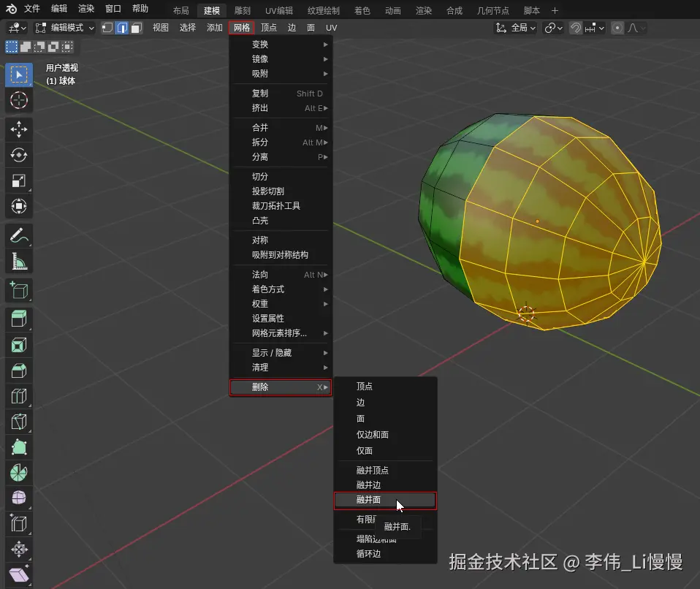Viewport: 700px width, 589px height.
Task: Open proportional falloff dropdown
Action: pyautogui.click(x=636, y=28)
